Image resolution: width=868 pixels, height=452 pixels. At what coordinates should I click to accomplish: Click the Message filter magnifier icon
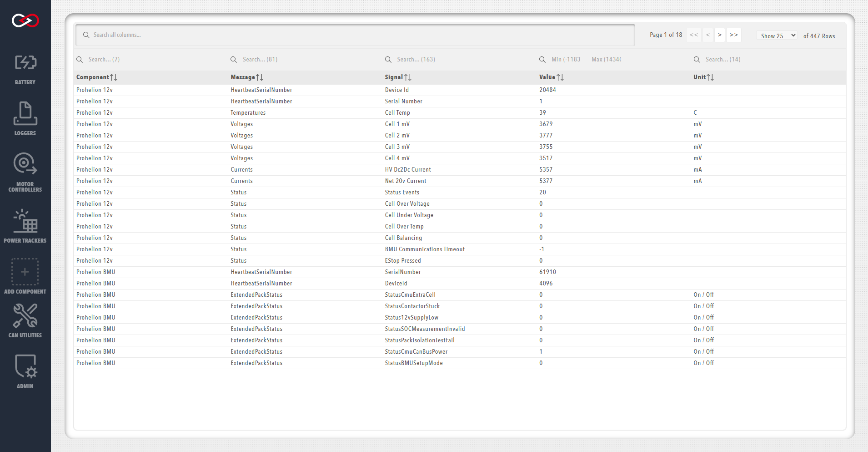(x=234, y=60)
